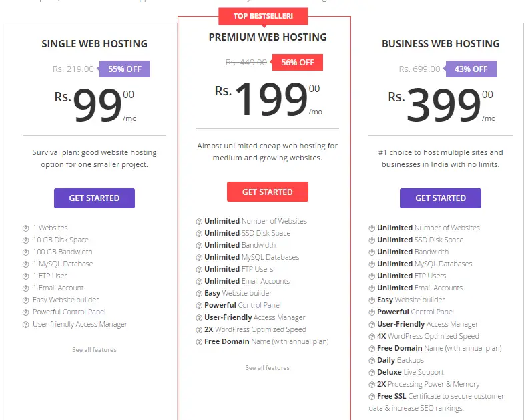
Task: Click help icon beside 4X WordPress Optimized Speed
Action: tap(372, 337)
